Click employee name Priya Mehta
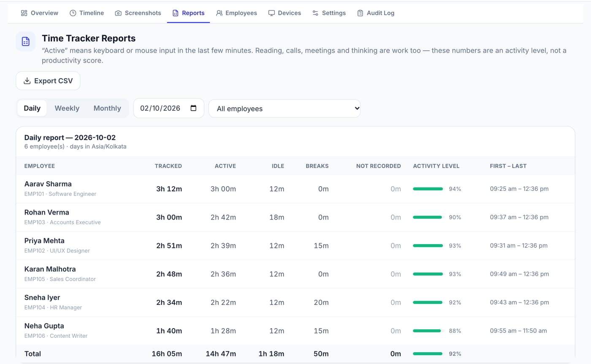The width and height of the screenshot is (591, 364). click(x=44, y=241)
